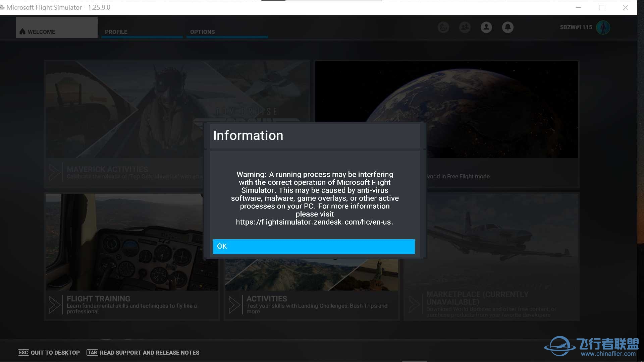Maximize the Microsoft Flight Simulator window
This screenshot has height=362, width=644.
pos(601,7)
